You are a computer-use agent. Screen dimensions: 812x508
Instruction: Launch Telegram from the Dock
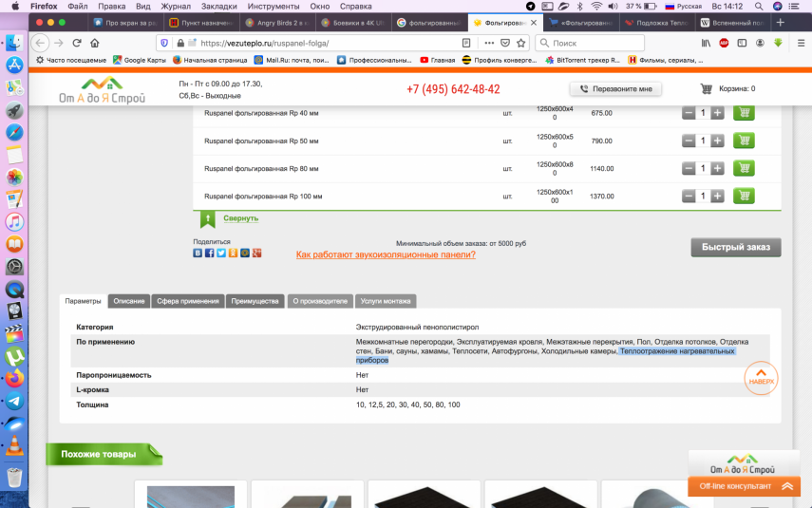14,401
